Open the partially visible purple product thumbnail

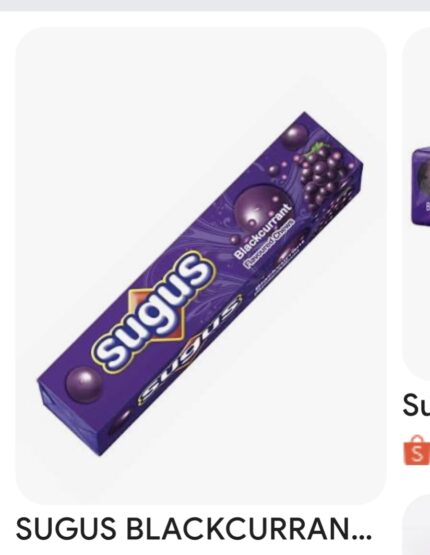420,187
